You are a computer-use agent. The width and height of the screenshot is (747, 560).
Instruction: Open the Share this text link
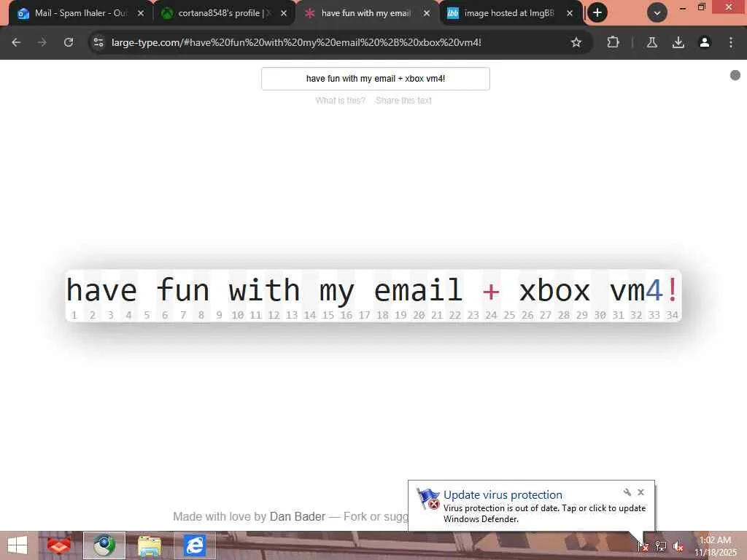[x=403, y=101]
